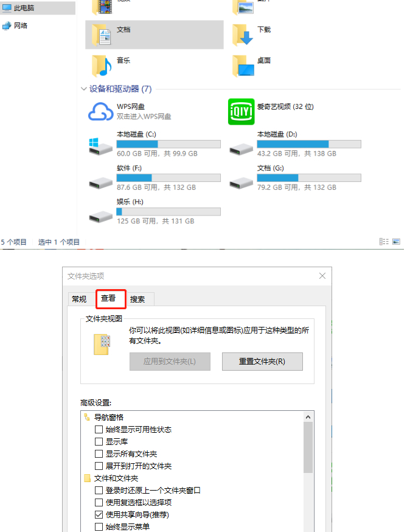Enable 登录时还原上一个文件夹窗口 checkbox
The image size is (410, 532).
click(99, 490)
